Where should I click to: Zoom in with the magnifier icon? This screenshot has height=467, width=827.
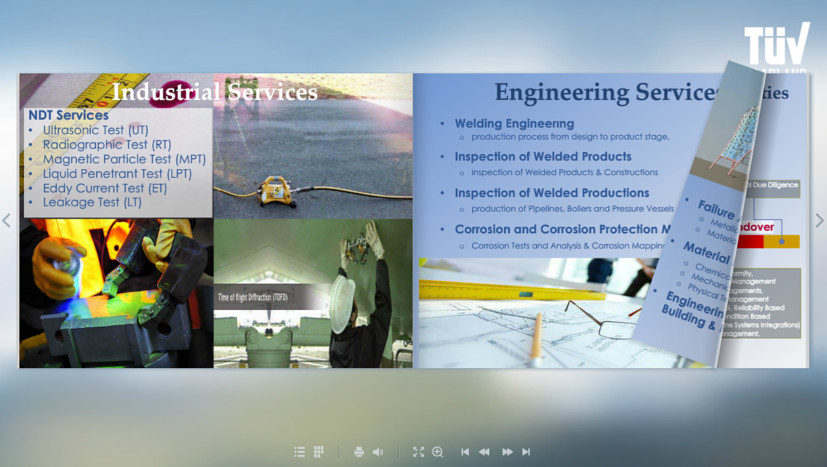click(438, 452)
